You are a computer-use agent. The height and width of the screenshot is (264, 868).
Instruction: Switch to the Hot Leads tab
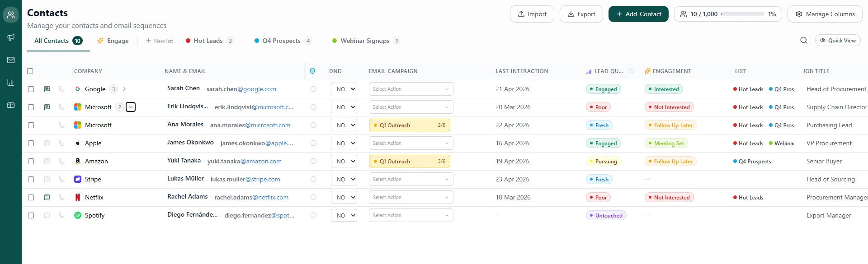[x=208, y=41]
